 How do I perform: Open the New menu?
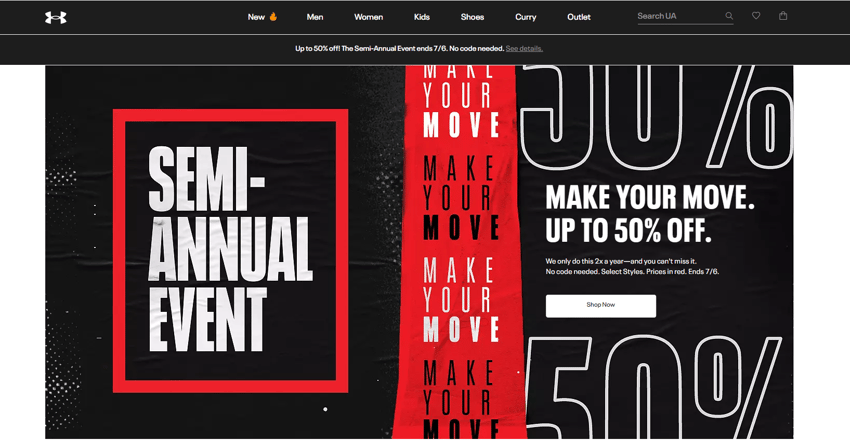[256, 17]
